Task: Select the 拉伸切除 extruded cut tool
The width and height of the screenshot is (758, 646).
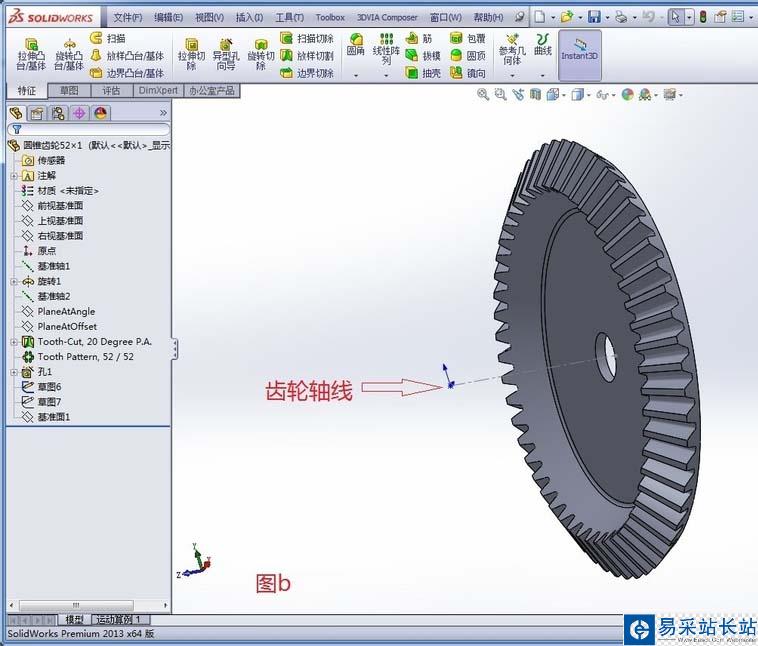Action: (191, 54)
